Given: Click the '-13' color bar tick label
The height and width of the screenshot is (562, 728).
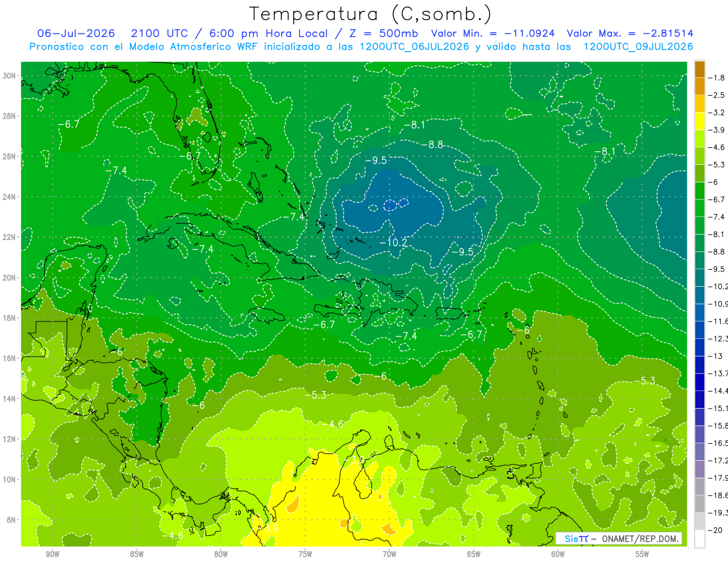Looking at the screenshot, I should [715, 356].
